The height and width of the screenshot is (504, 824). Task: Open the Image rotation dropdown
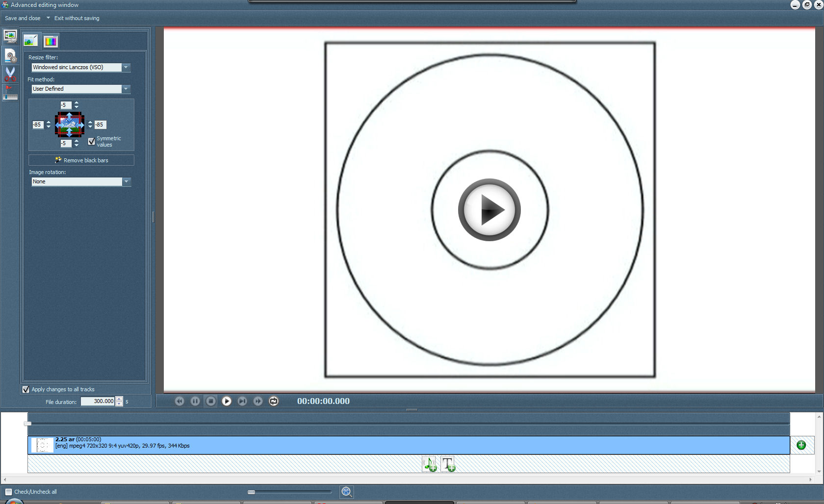(x=126, y=181)
